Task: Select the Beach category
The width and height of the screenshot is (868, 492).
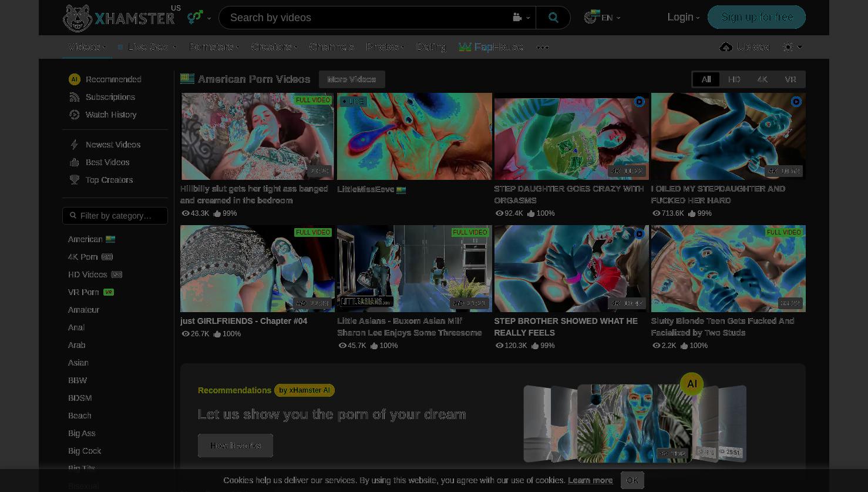Action: [79, 416]
